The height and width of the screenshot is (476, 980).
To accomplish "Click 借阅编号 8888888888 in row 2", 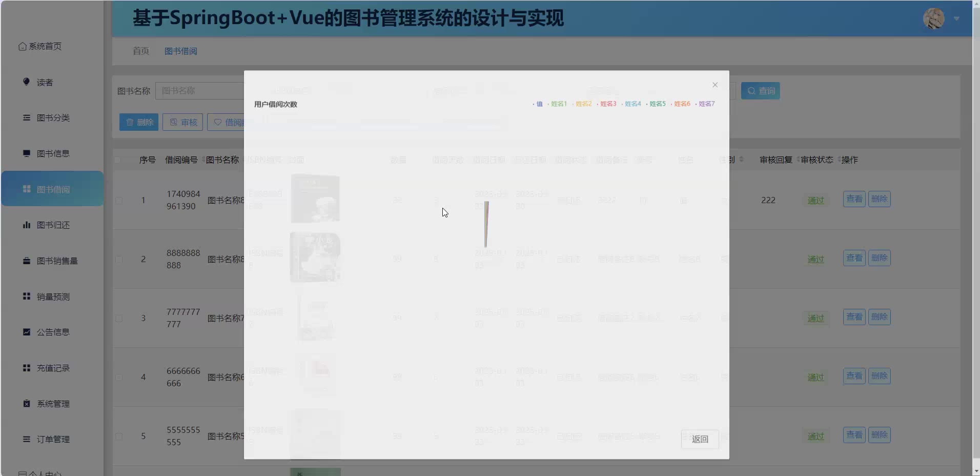I will 183,259.
